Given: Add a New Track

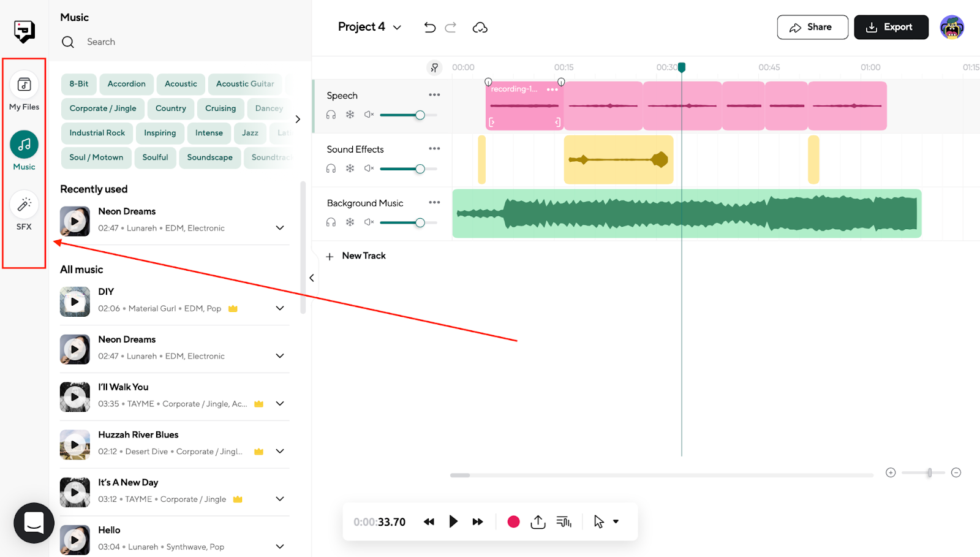Looking at the screenshot, I should (356, 256).
